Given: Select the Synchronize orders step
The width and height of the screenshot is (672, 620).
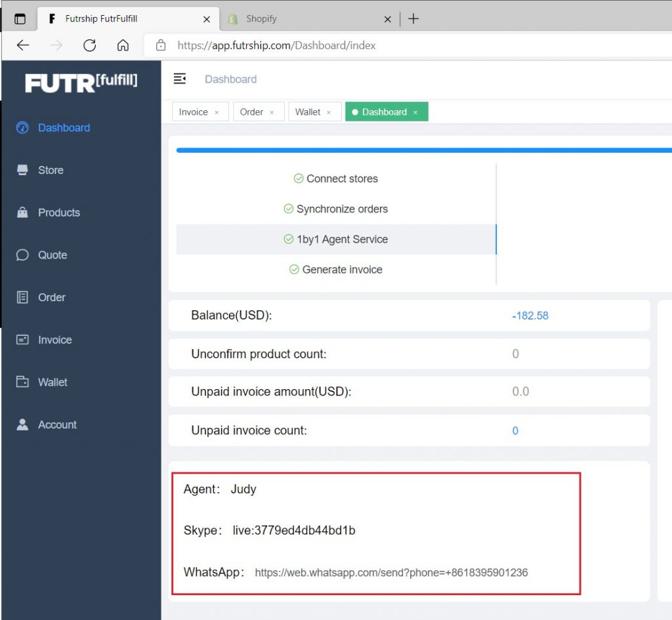Looking at the screenshot, I should (336, 209).
